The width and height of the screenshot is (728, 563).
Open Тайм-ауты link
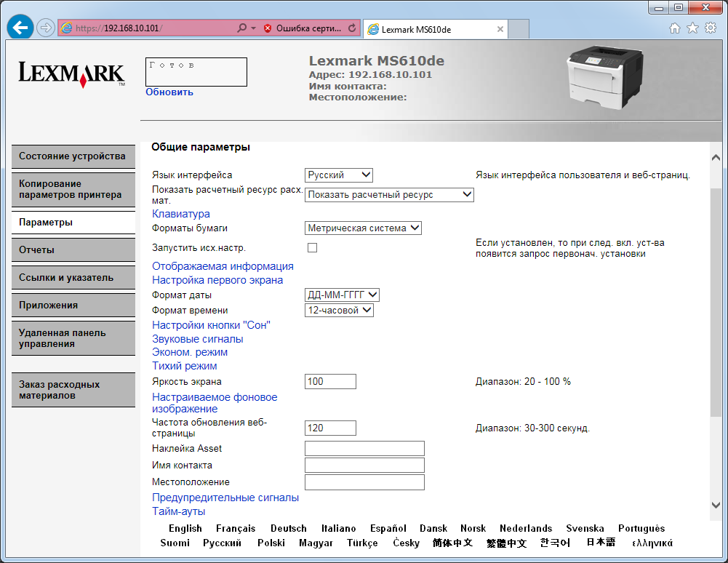point(179,511)
